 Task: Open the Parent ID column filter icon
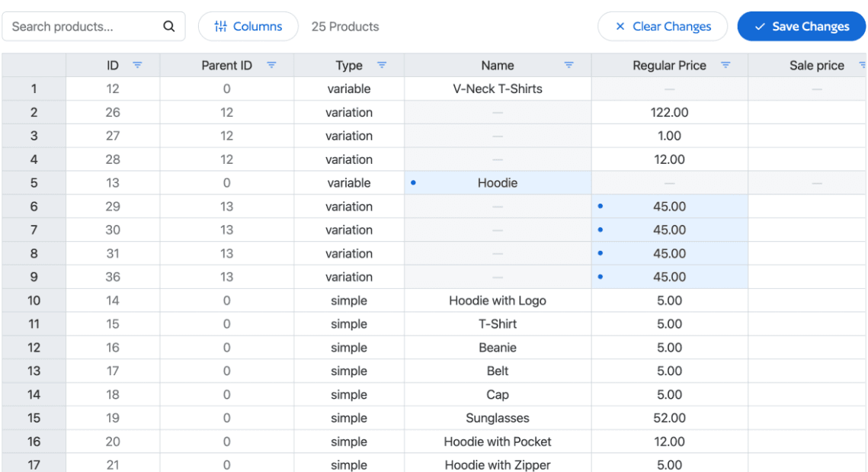(x=271, y=66)
